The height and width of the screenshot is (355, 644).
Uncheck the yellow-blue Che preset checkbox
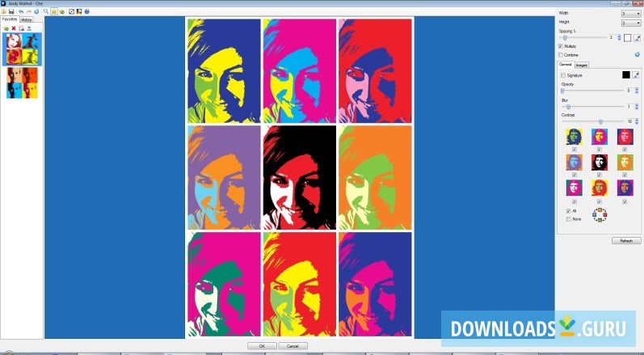(x=575, y=149)
